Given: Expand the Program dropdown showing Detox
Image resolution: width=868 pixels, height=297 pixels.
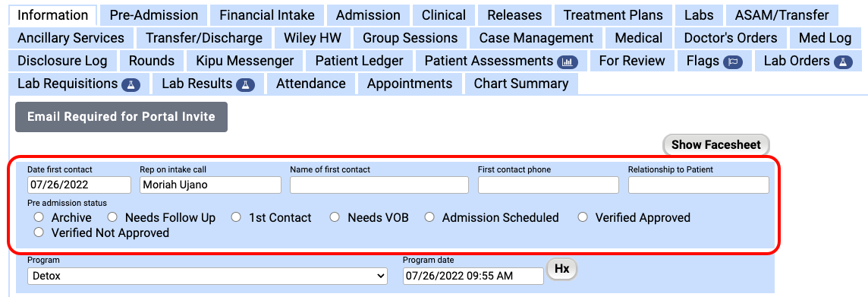Looking at the screenshot, I should tap(207, 276).
